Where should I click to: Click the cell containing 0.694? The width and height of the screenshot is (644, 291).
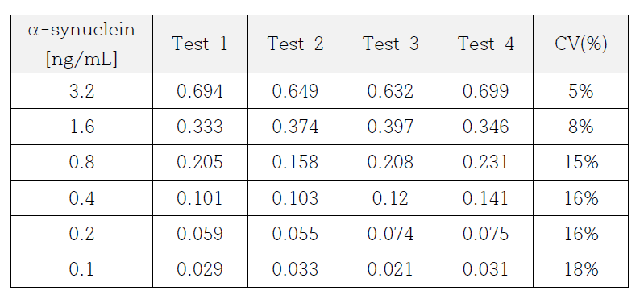[200, 91]
